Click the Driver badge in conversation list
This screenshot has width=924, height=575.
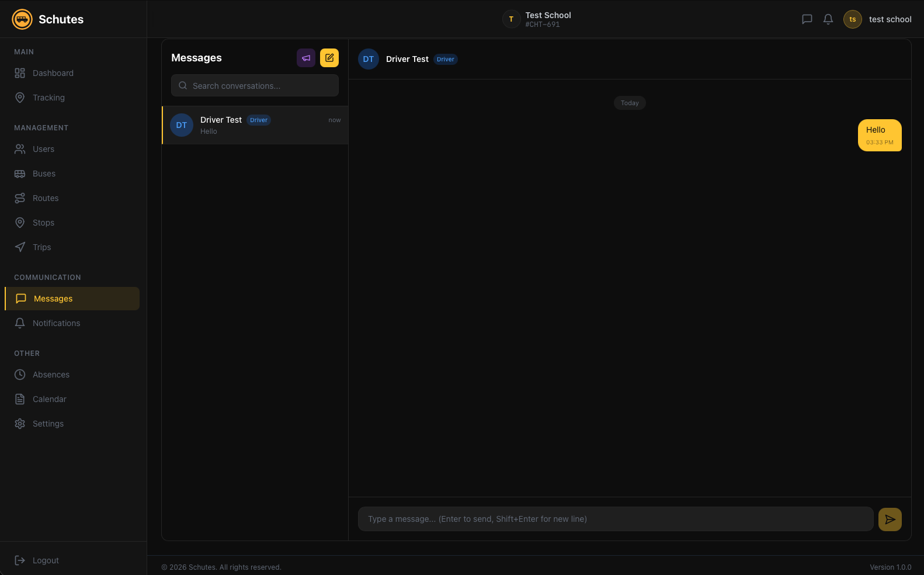259,120
